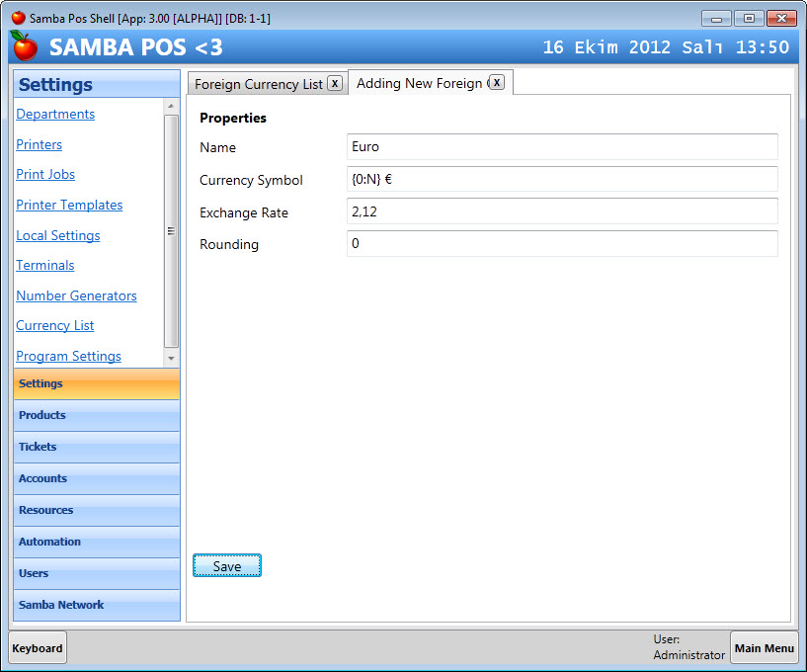The width and height of the screenshot is (807, 672).
Task: Close the Foreign Currency List tab
Action: pos(335,83)
